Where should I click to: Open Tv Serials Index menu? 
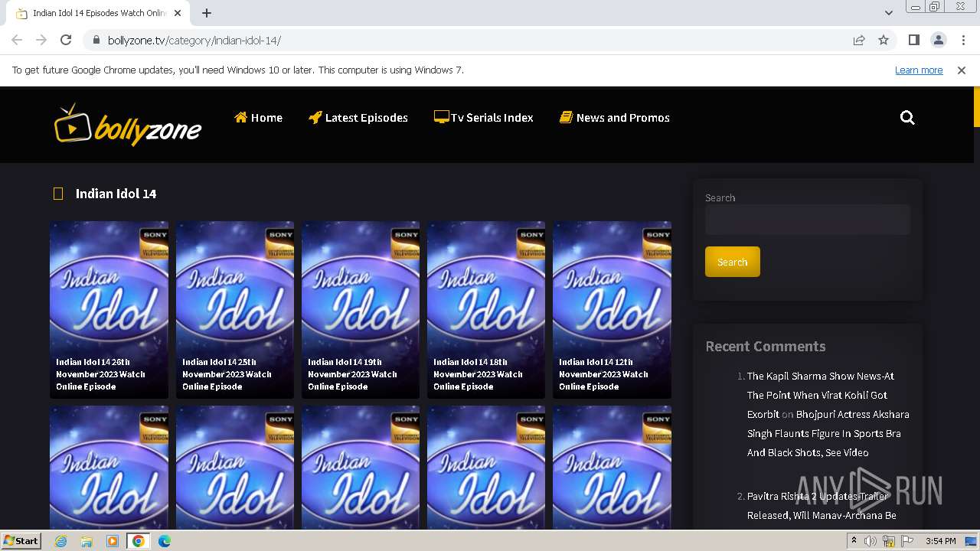point(483,118)
